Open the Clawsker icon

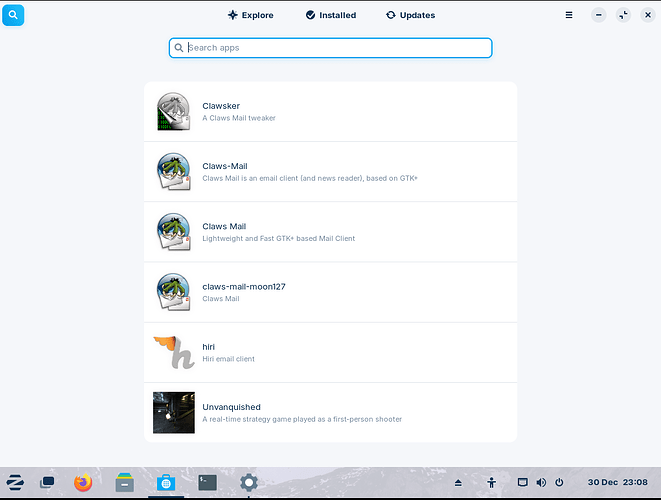[174, 112]
